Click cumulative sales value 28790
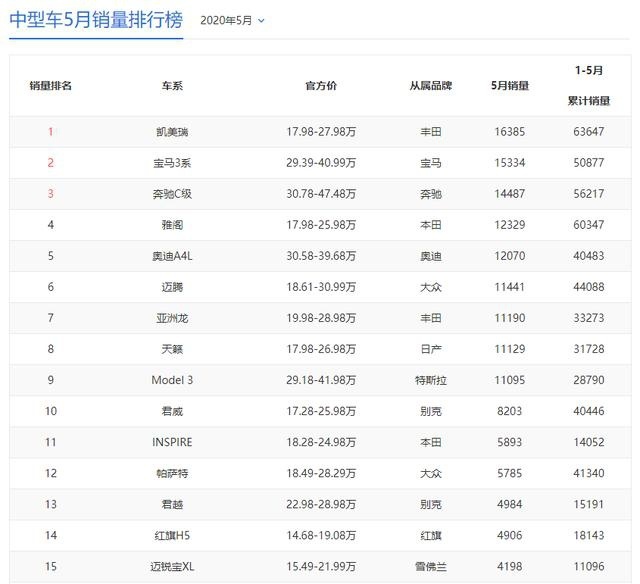Screen dimensions: 640x584 pos(589,380)
